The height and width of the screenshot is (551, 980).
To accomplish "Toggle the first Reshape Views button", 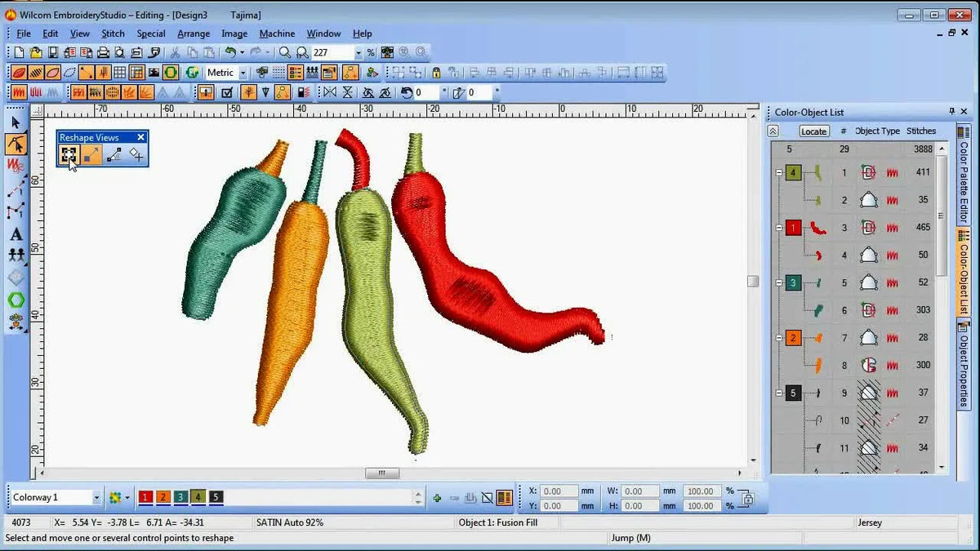I will click(69, 154).
